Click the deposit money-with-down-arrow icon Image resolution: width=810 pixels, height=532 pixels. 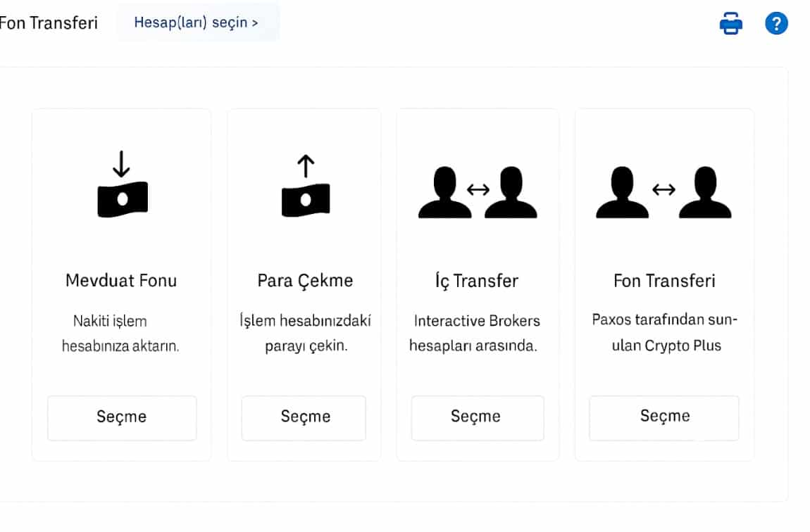point(123,184)
